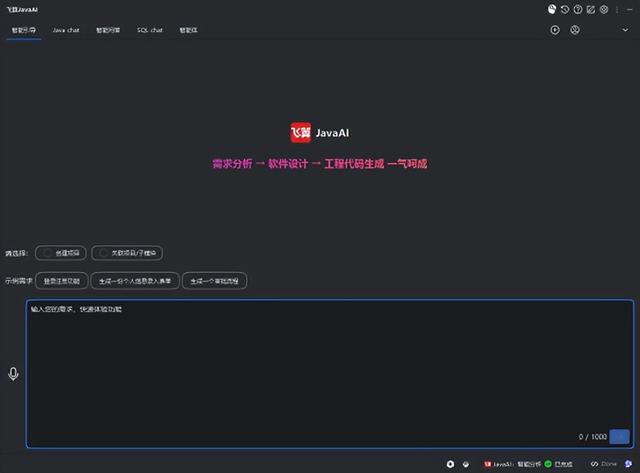
Task: Click the Done text in status bar
Action: click(x=609, y=464)
